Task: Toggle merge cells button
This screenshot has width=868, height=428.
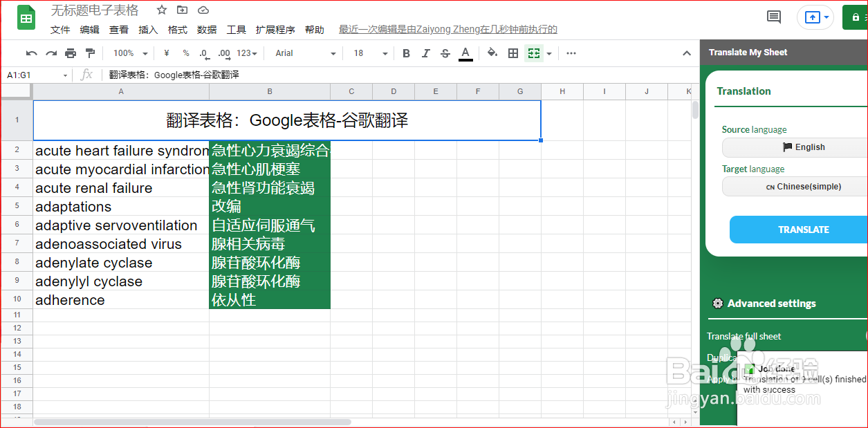Action: (533, 53)
